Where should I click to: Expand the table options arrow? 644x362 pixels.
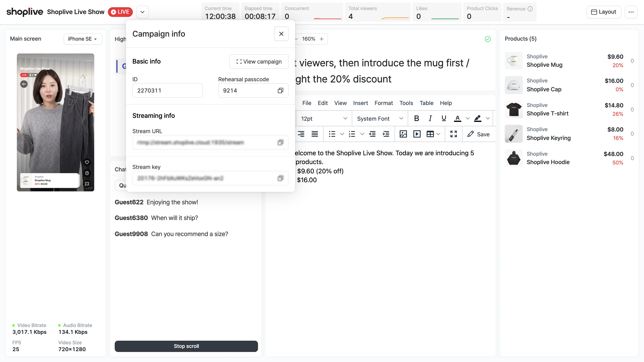(438, 134)
